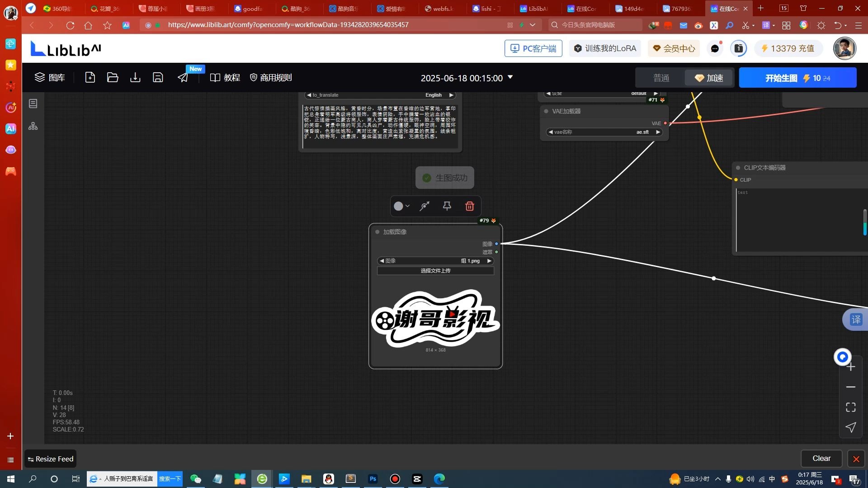The width and height of the screenshot is (868, 488).
Task: Zoom out canvas with minus button
Action: [851, 387]
